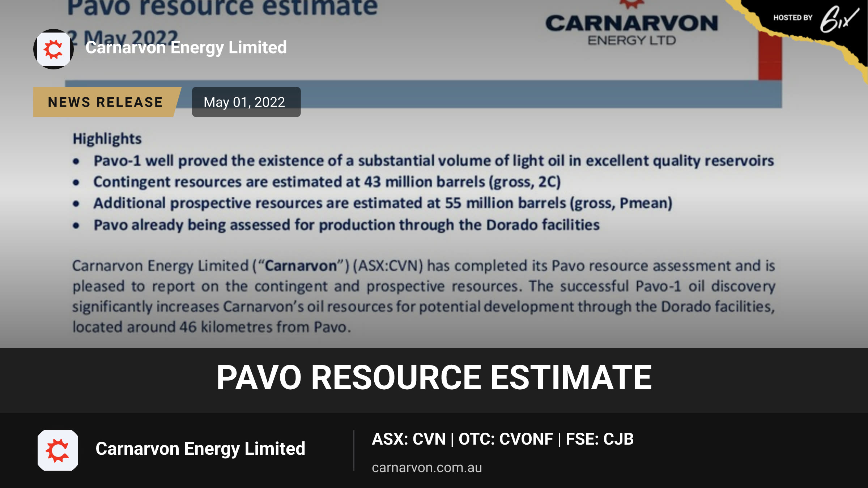This screenshot has width=868, height=488.
Task: Click the Dorado facilities bullet point
Action: point(346,225)
